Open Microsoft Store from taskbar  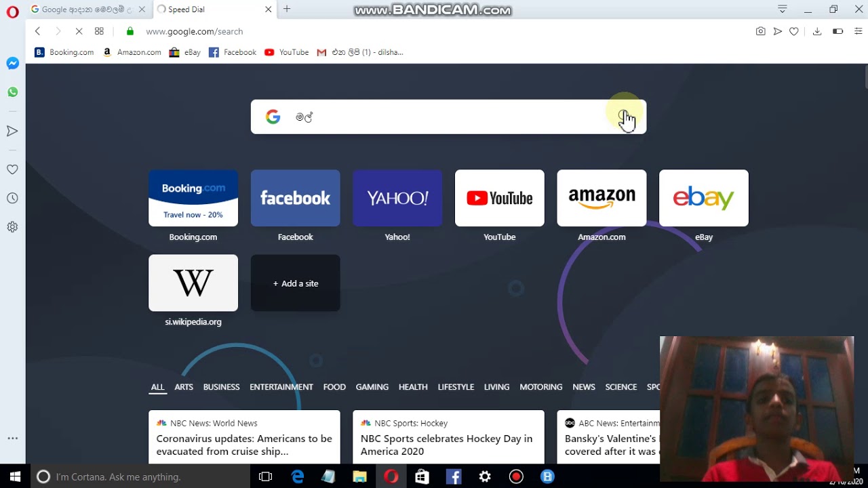coord(422,476)
